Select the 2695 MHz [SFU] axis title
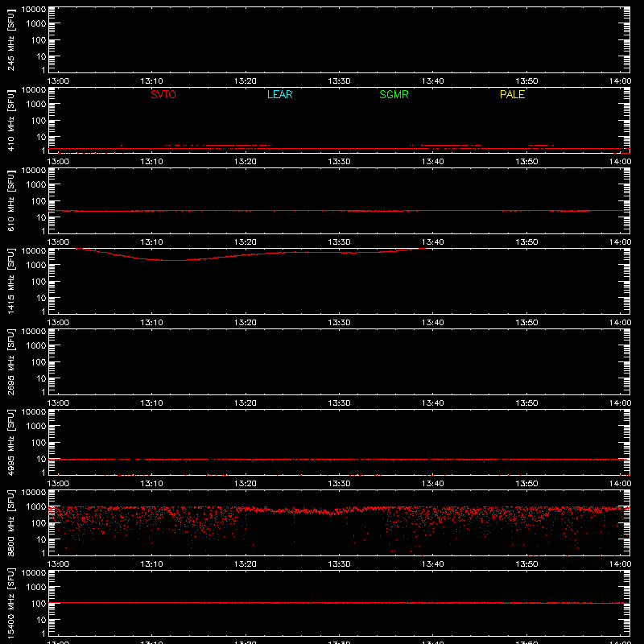This screenshot has width=644, height=644. tap(10, 361)
